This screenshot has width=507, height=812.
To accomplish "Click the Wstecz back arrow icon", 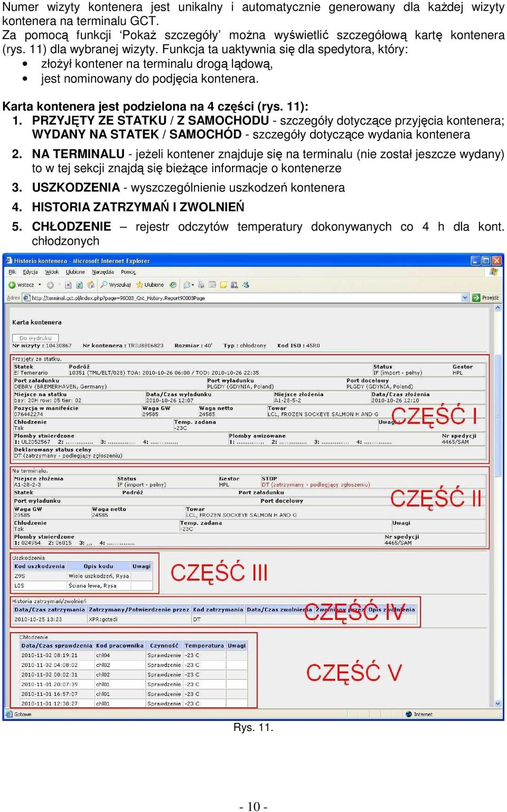I will click(x=12, y=285).
